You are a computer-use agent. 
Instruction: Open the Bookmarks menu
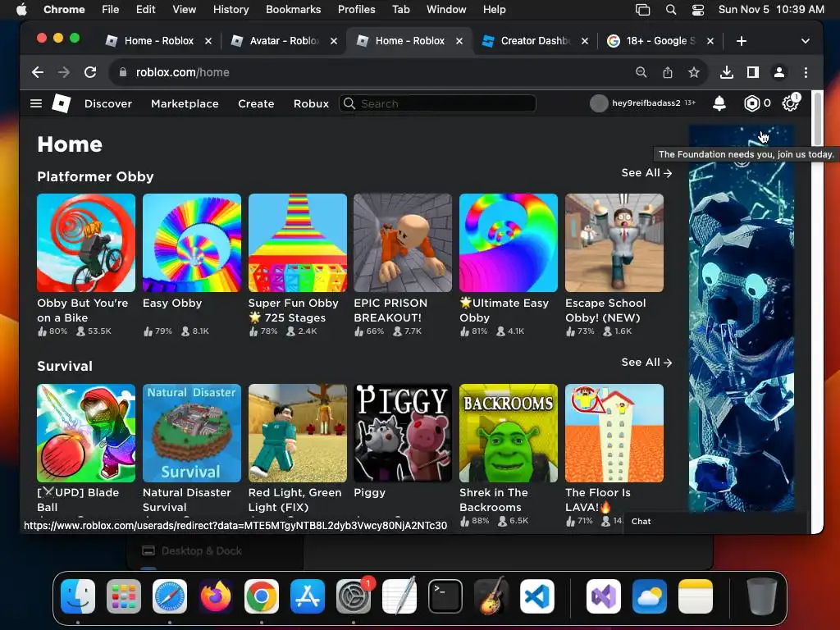293,10
